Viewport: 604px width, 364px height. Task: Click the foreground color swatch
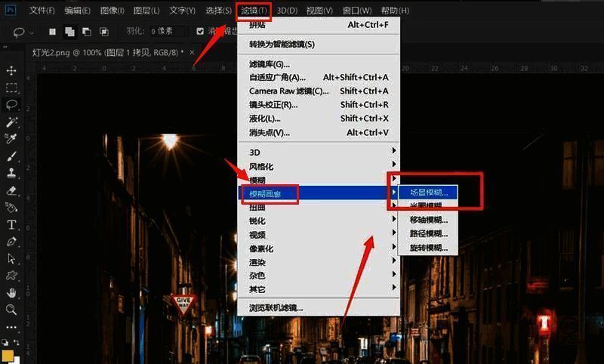click(x=8, y=356)
